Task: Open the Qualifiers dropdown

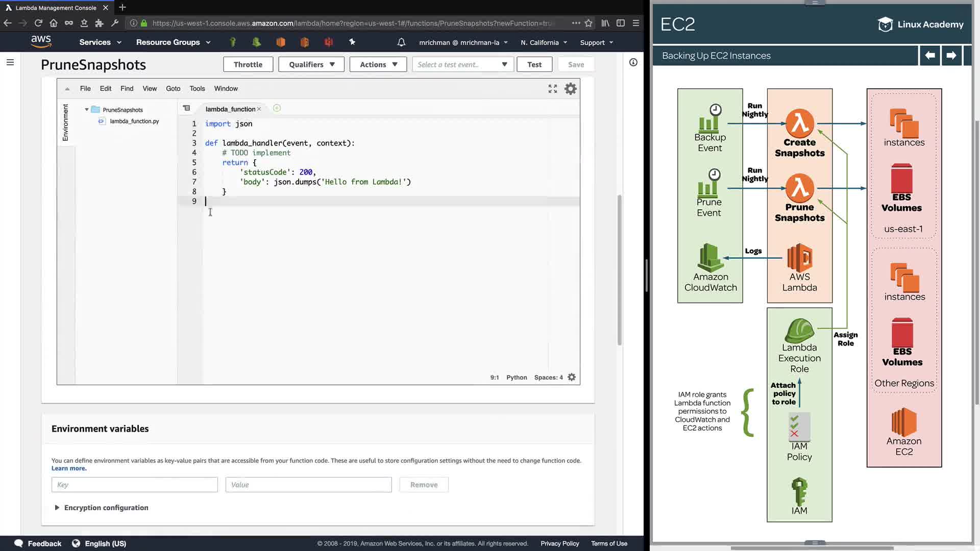Action: 311,64
